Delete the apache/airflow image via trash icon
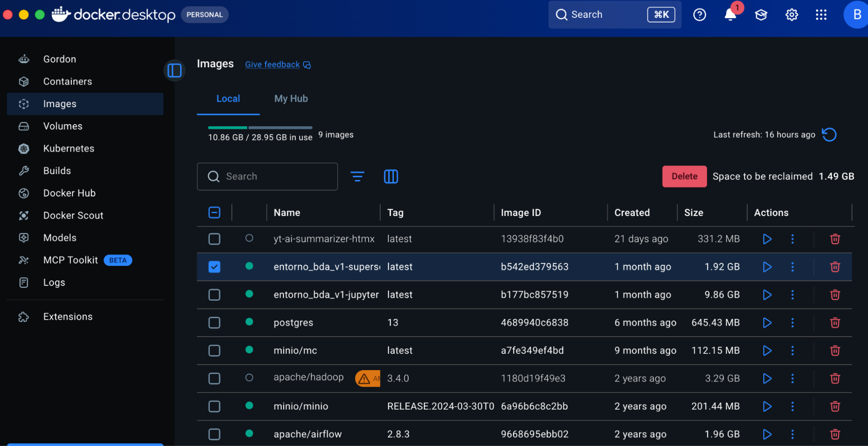Viewport: 868px width, 446px height. (835, 434)
